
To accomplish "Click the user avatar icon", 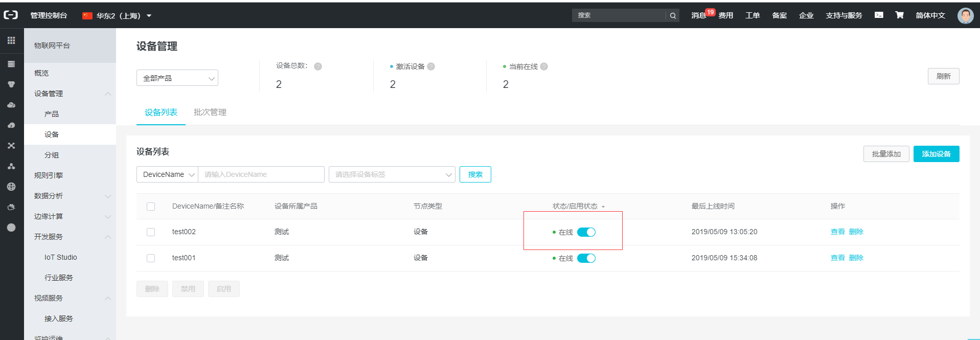I will tap(965, 15).
